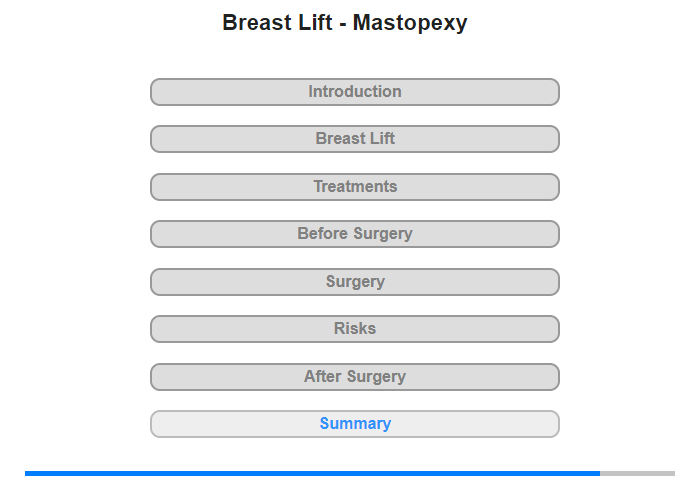This screenshot has height=480, width=700.
Task: Select the highlighted Summary section
Action: tap(355, 424)
